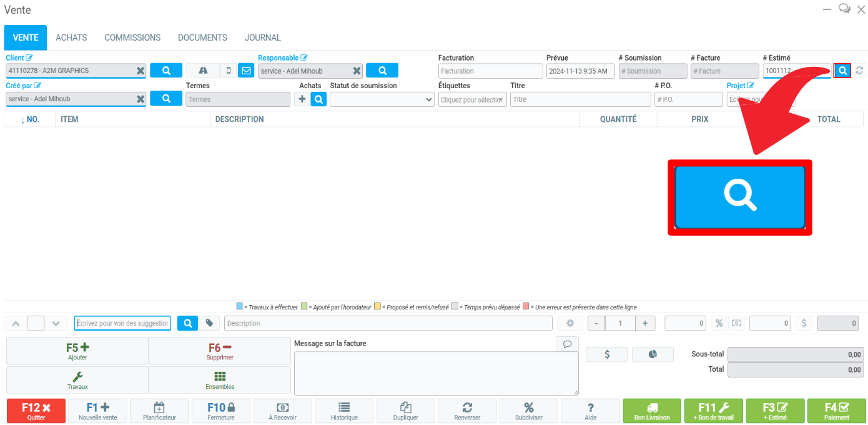Increase quantity with the plus stepper

tap(644, 323)
